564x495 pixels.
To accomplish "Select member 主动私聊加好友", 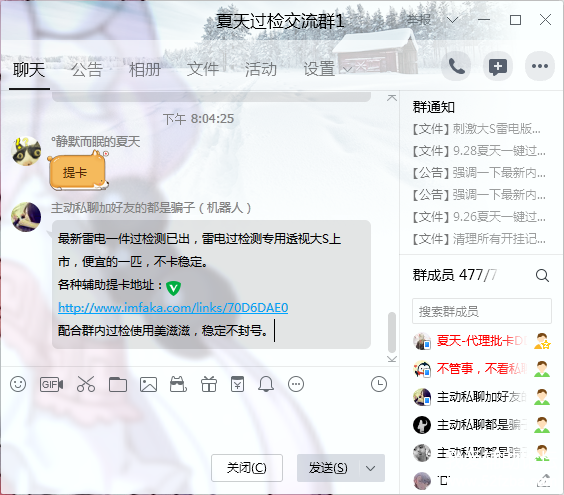I will pyautogui.click(x=482, y=397).
